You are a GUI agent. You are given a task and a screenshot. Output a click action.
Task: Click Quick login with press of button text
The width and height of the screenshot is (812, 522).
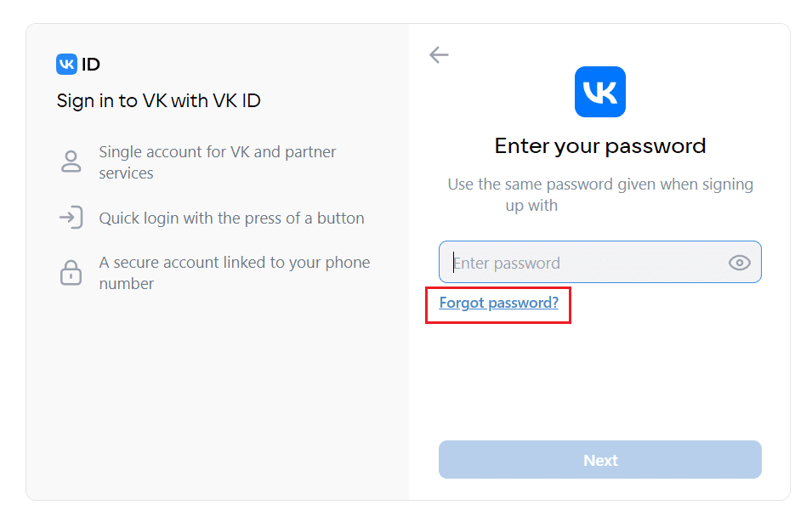pyautogui.click(x=231, y=218)
